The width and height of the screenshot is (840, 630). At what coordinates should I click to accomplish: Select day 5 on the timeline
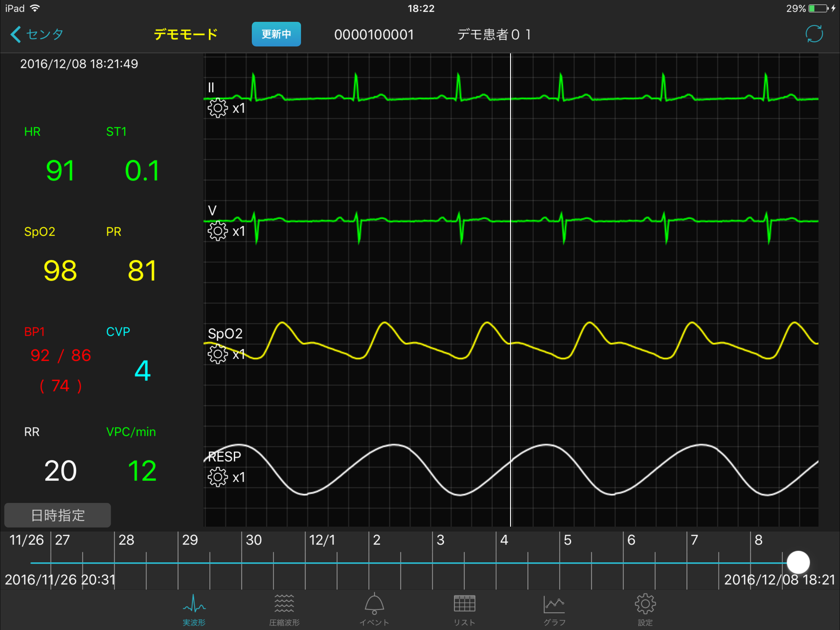567,540
